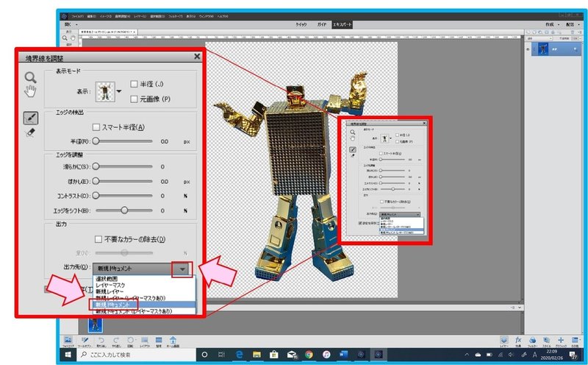Image resolution: width=588 pixels, height=365 pixels.
Task: Open 出力先(O) dropdown arrow in enlarged dialog
Action: point(182,269)
